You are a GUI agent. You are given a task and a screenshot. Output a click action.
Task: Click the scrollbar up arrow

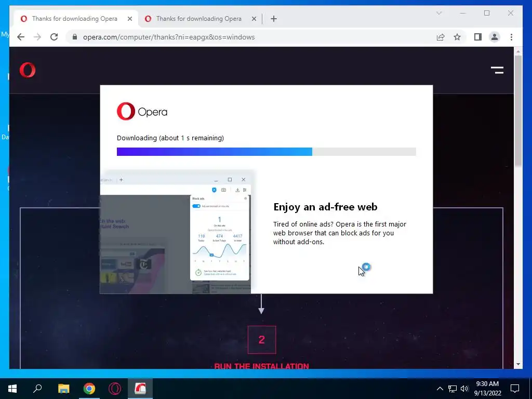click(x=518, y=51)
